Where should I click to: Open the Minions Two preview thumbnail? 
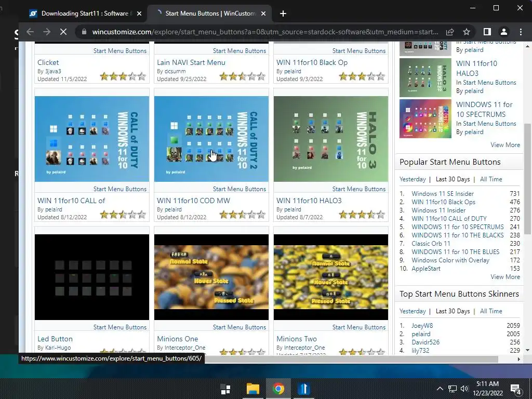pos(331,277)
